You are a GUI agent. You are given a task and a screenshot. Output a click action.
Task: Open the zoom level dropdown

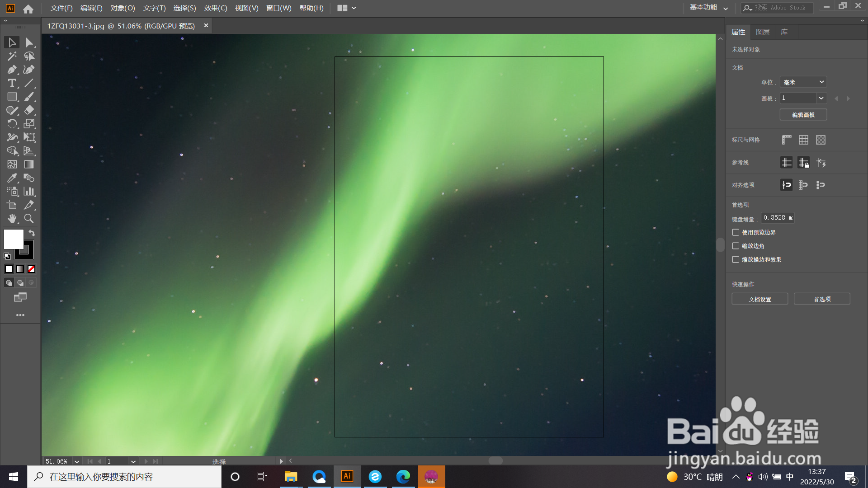tap(77, 461)
